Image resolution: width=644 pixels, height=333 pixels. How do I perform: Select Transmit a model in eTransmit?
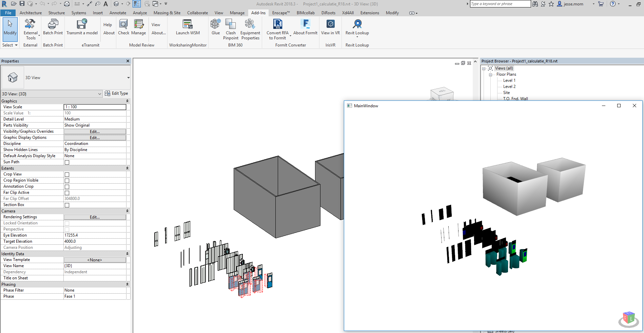click(82, 27)
